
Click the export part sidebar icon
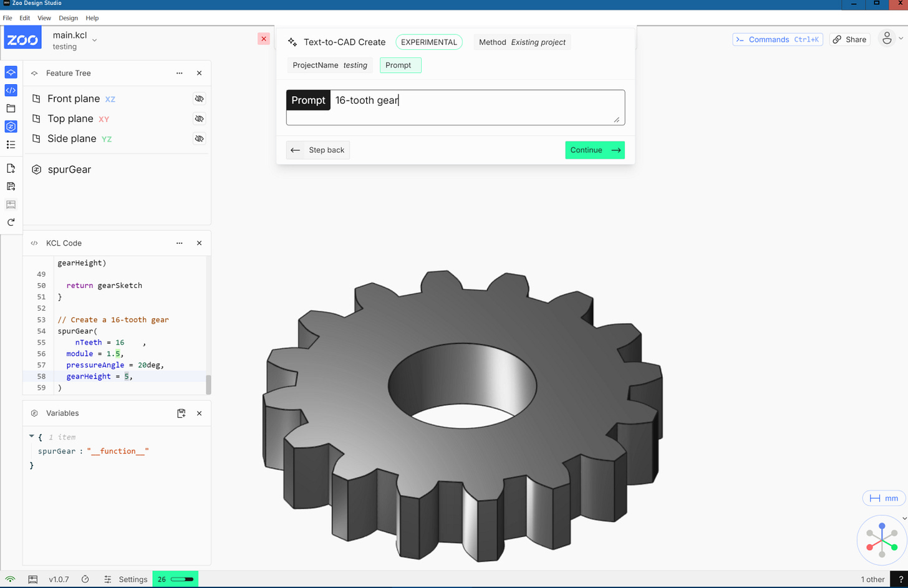pos(11,186)
